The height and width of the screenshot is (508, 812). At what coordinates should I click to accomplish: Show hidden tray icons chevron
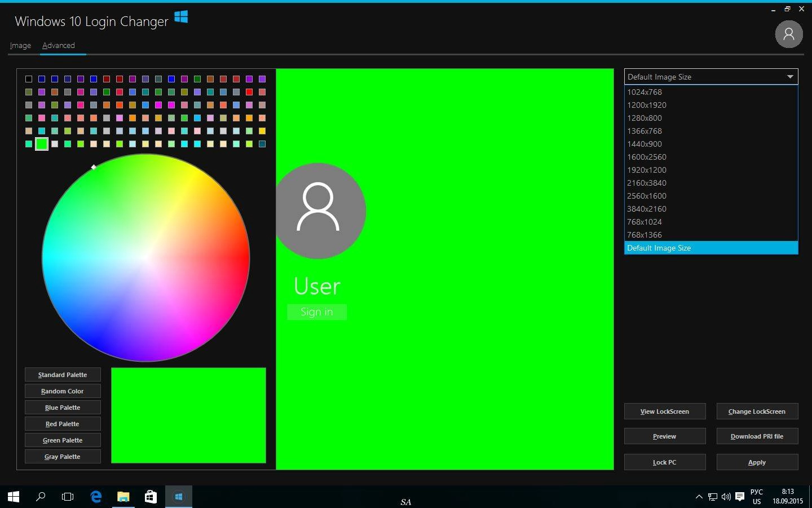[x=699, y=497]
